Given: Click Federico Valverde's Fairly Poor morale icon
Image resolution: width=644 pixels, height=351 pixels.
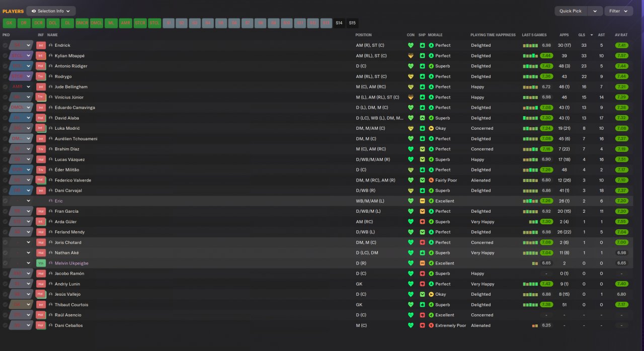Looking at the screenshot, I should [431, 180].
